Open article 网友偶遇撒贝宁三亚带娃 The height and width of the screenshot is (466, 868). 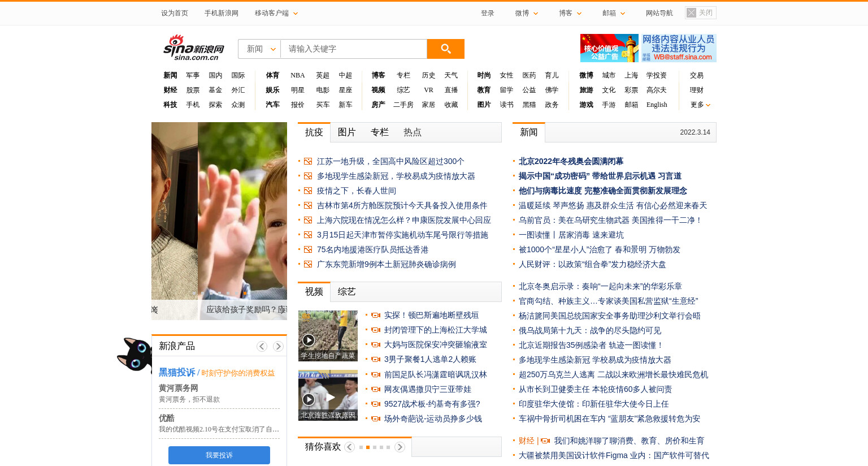click(428, 389)
